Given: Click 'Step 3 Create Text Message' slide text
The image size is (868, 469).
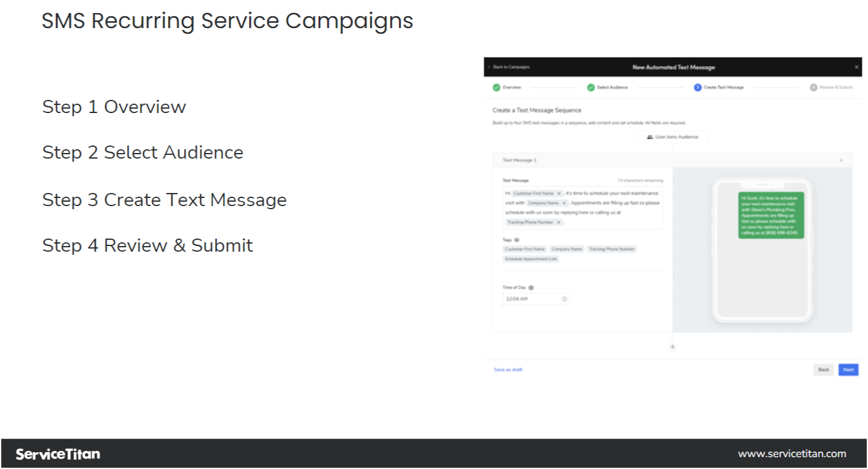Looking at the screenshot, I should point(165,200).
